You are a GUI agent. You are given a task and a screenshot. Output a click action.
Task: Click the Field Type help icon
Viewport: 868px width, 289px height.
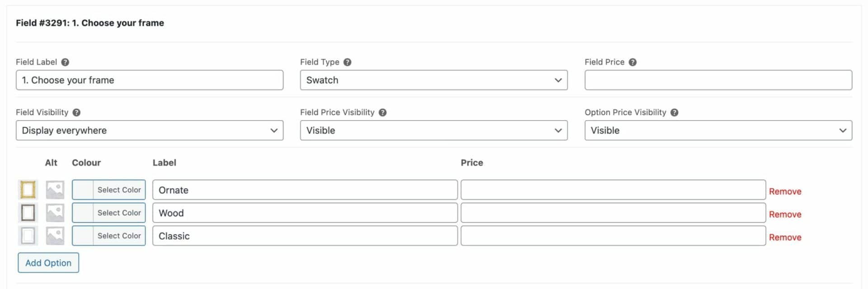(x=347, y=62)
